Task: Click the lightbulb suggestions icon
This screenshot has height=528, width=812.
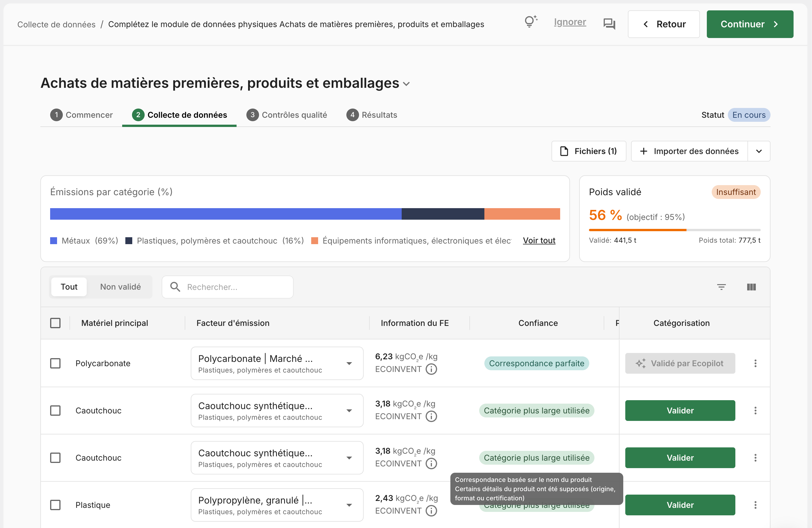Action: point(530,22)
